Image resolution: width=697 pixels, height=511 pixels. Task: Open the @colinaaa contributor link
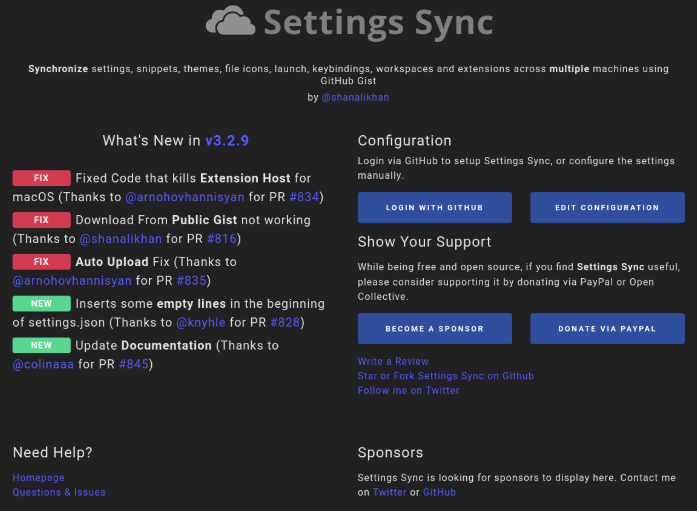tap(43, 364)
